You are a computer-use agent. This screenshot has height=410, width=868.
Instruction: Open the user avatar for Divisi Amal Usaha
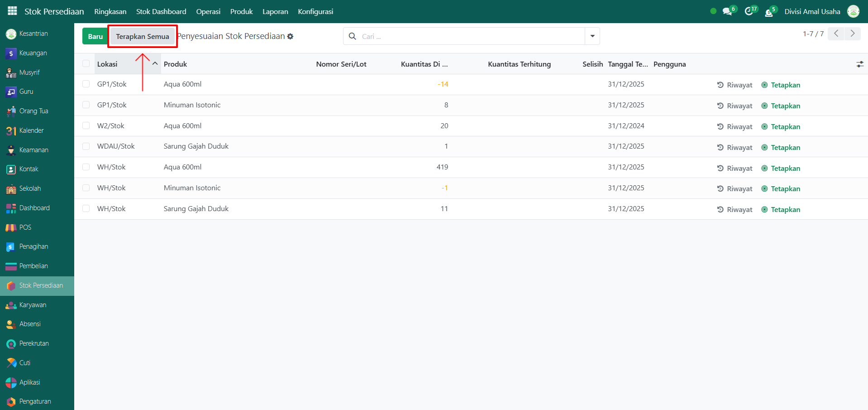tap(853, 12)
